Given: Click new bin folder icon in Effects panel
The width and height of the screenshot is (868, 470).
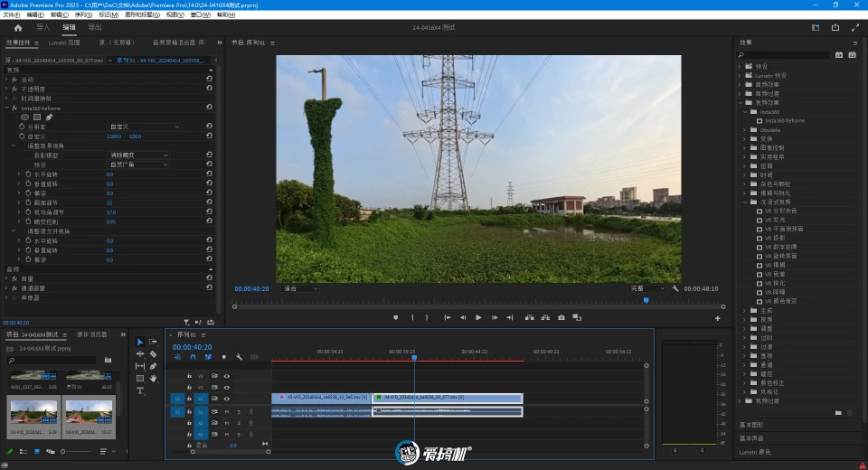Looking at the screenshot, I should (838, 413).
